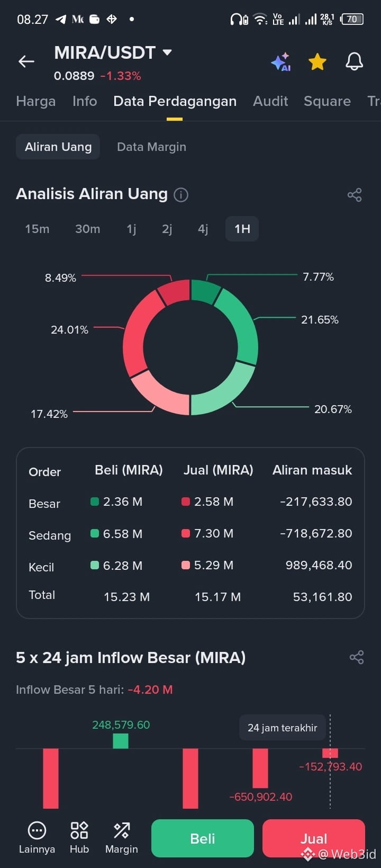
Task: Tap the Beli (MIRA) column header
Action: [129, 470]
